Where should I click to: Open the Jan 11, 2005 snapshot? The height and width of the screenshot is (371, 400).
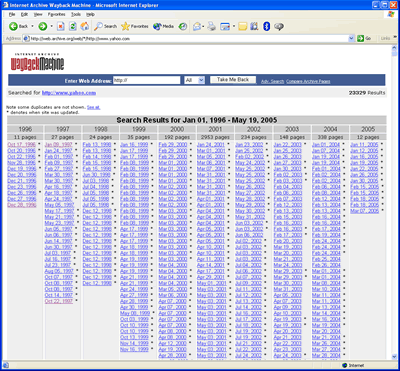(364, 145)
